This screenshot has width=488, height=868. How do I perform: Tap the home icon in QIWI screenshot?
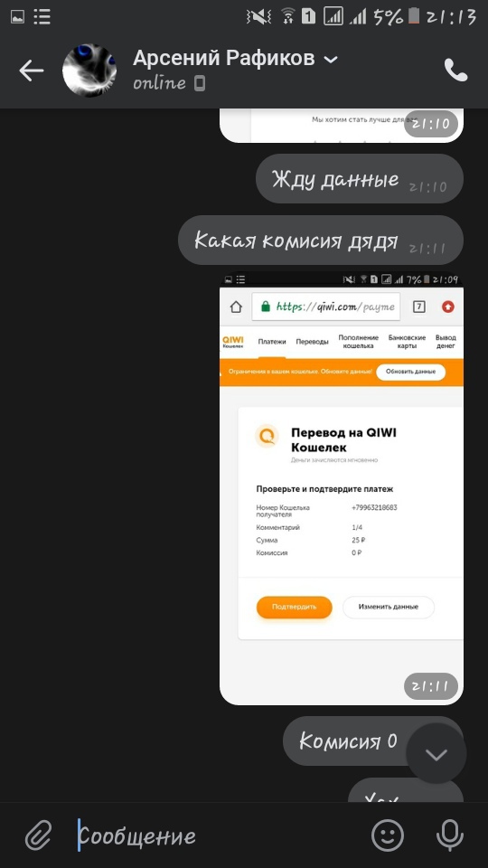coord(236,307)
